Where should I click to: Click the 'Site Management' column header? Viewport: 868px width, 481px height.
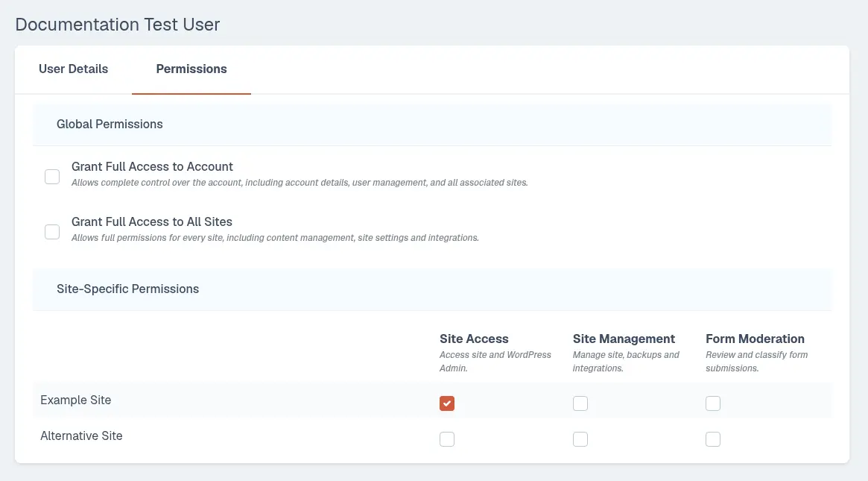point(624,339)
